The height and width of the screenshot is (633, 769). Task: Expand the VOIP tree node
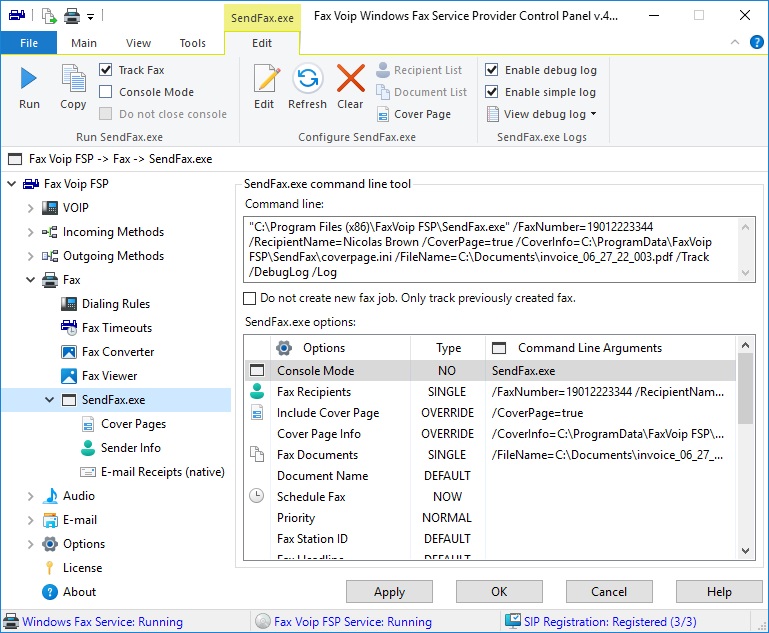pyautogui.click(x=30, y=208)
